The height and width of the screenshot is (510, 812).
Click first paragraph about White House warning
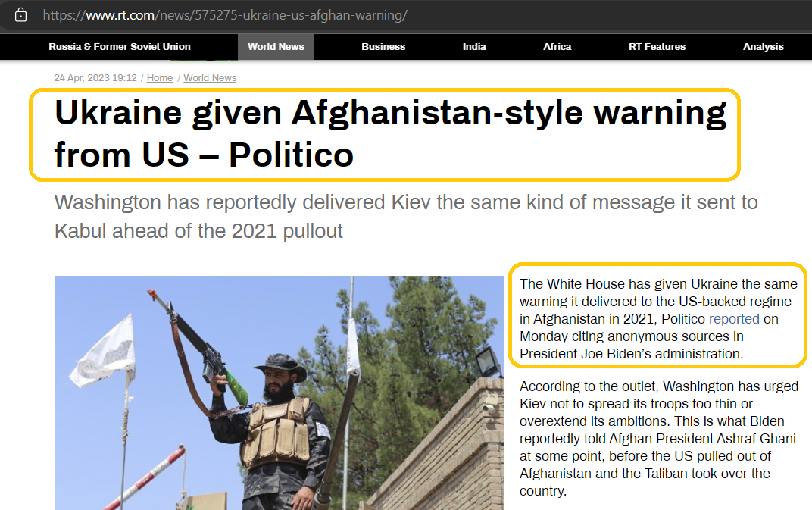tap(658, 319)
